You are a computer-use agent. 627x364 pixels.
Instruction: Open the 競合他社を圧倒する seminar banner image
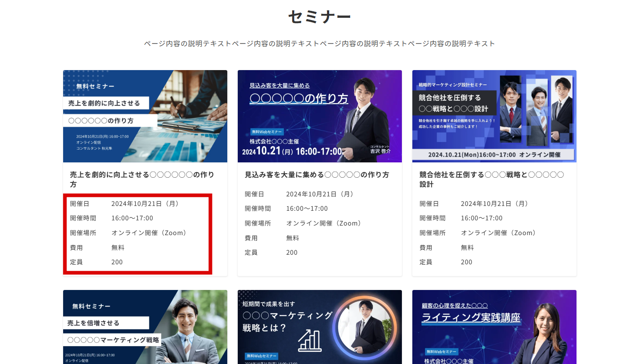point(494,116)
